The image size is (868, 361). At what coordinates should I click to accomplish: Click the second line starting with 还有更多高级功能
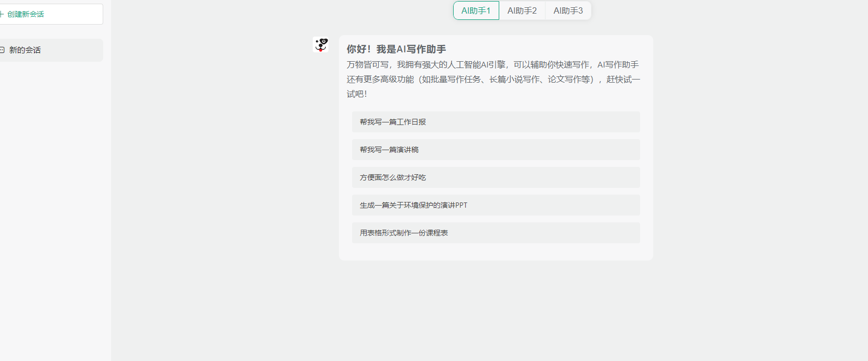(492, 80)
